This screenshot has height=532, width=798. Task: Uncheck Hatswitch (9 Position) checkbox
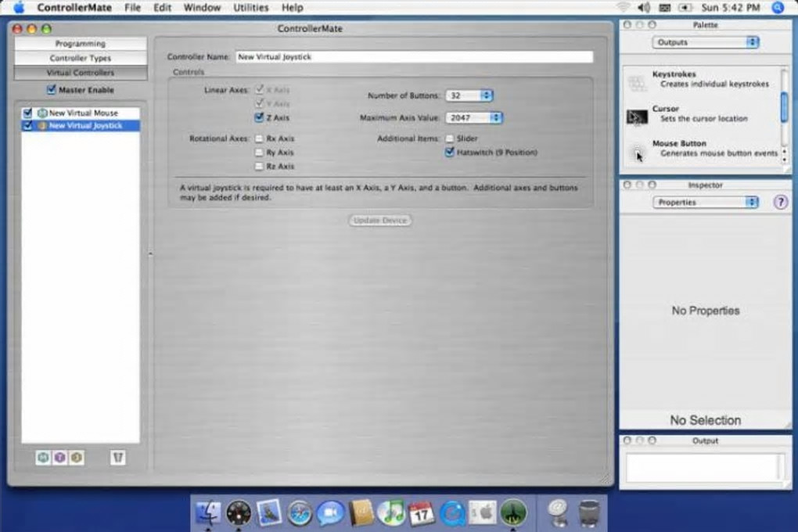(x=449, y=153)
